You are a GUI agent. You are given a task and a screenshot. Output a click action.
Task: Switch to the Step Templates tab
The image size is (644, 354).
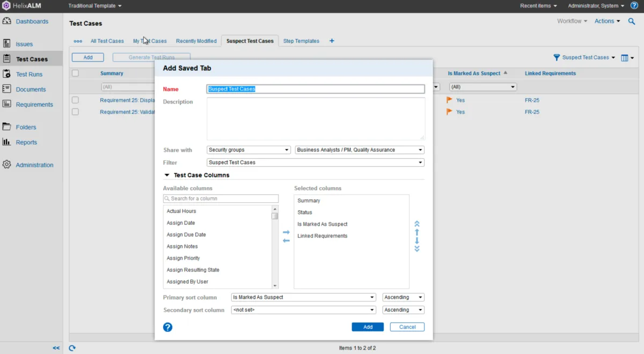(301, 41)
